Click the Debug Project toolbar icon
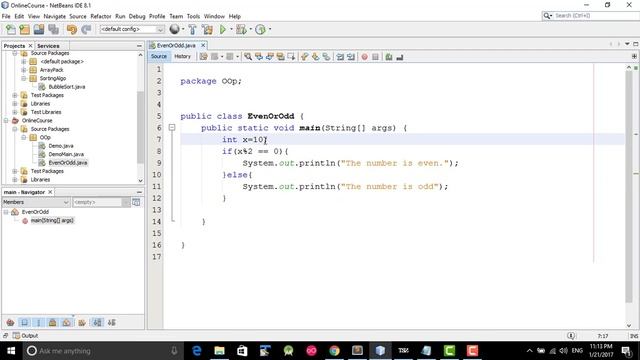 (x=241, y=29)
